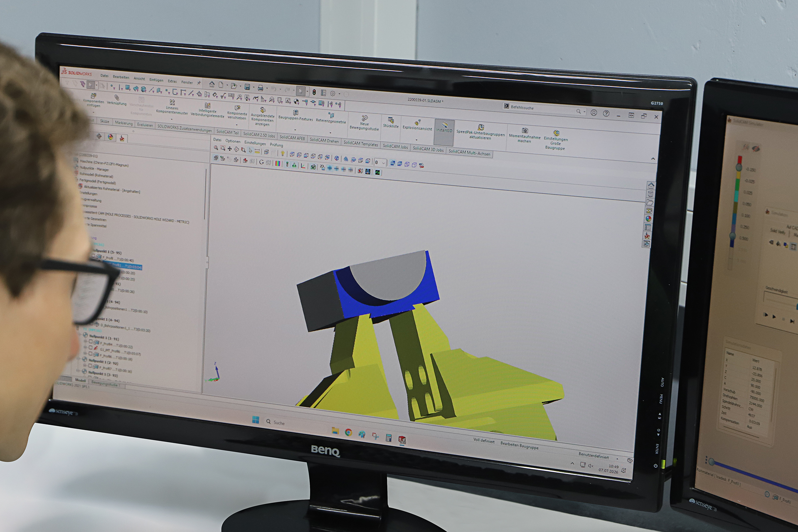Open the Bearbeiten menu
The image size is (798, 532).
(121, 77)
